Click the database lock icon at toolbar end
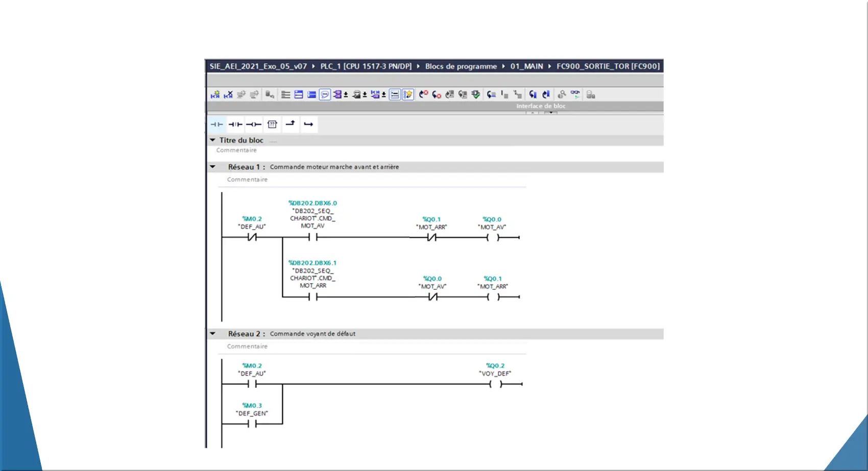 591,94
